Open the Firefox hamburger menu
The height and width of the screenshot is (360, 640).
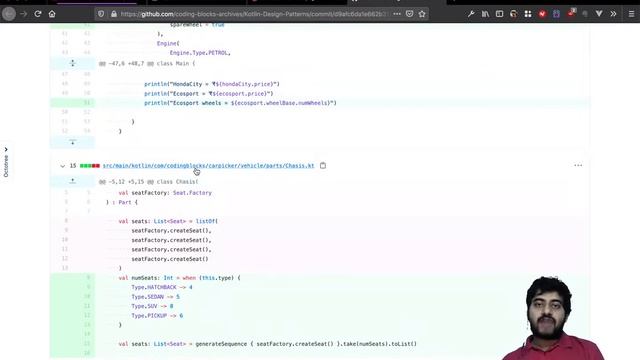point(631,14)
